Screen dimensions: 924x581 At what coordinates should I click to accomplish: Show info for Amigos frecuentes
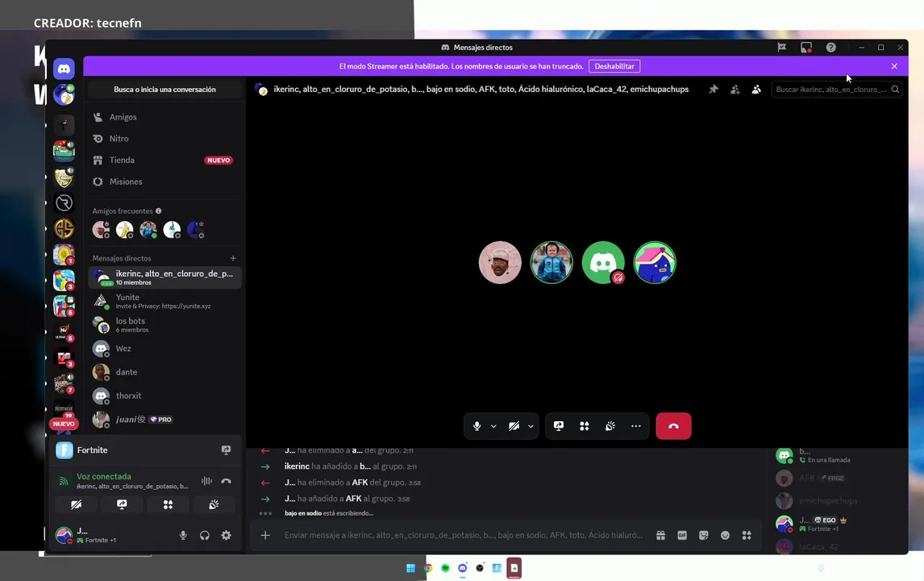click(159, 211)
